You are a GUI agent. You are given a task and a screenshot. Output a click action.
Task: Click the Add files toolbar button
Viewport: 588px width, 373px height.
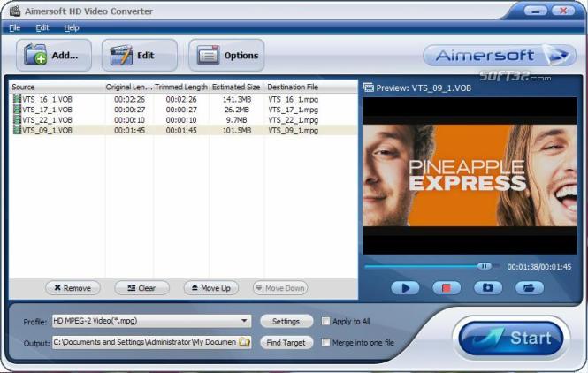[x=54, y=56]
